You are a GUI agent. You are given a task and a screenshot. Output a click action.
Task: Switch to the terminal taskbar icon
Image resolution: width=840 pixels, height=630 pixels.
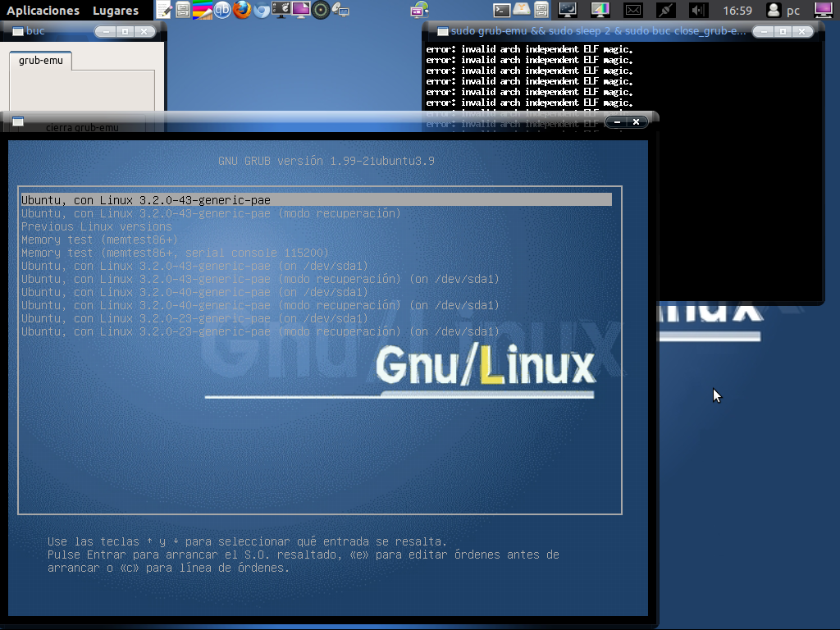(501, 10)
